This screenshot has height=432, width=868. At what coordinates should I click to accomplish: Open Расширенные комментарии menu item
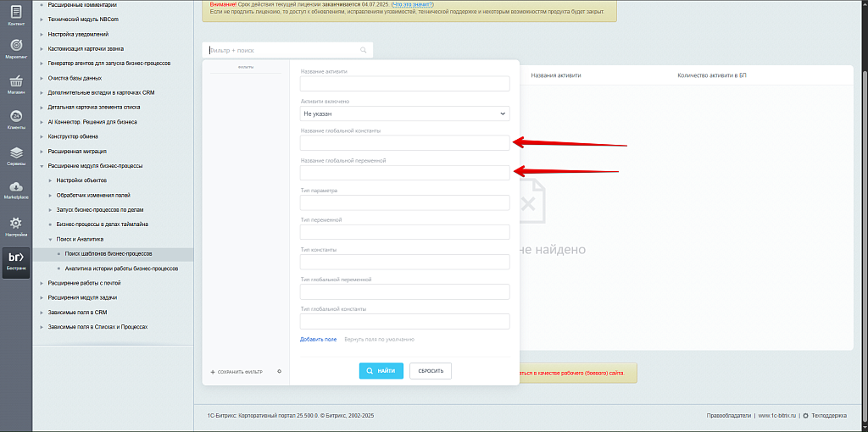tap(82, 5)
